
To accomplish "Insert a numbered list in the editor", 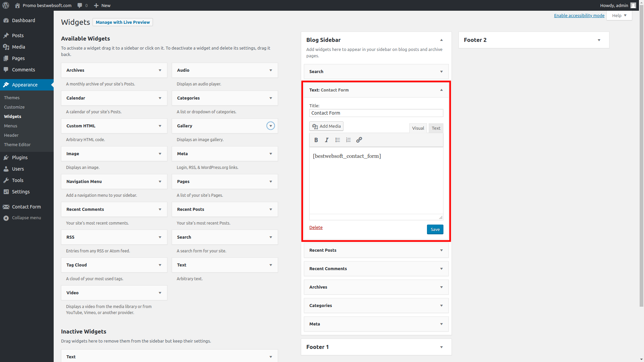I will coord(348,140).
